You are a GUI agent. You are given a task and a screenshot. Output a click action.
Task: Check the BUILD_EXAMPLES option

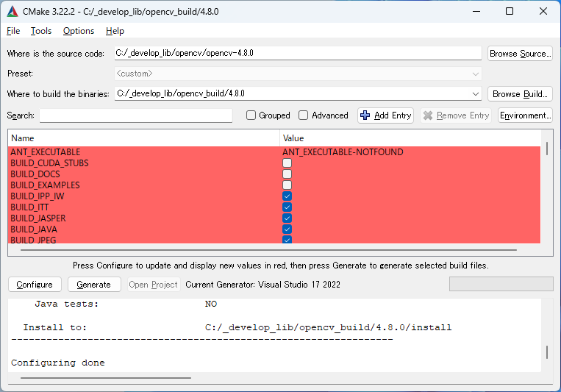(x=287, y=185)
